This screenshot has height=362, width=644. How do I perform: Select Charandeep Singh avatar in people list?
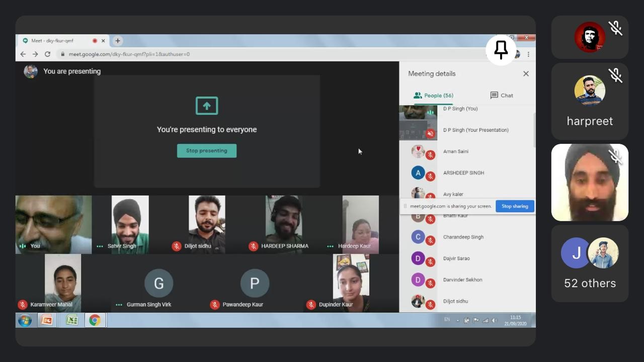point(418,237)
